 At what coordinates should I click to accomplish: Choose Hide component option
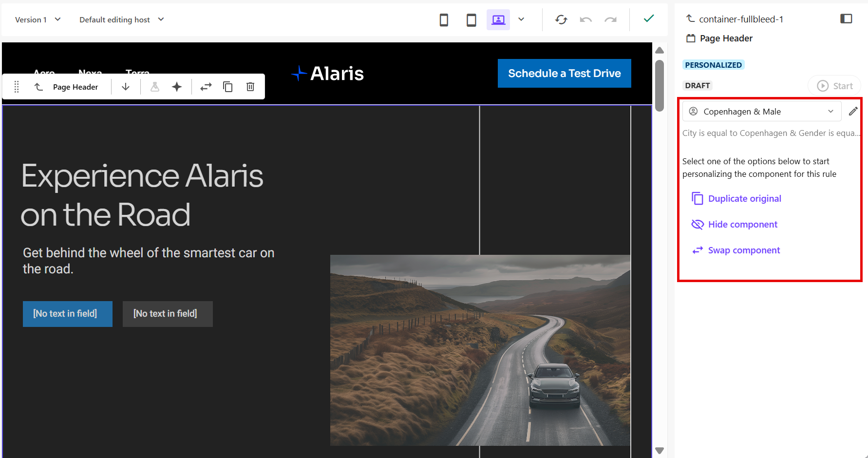pos(735,225)
